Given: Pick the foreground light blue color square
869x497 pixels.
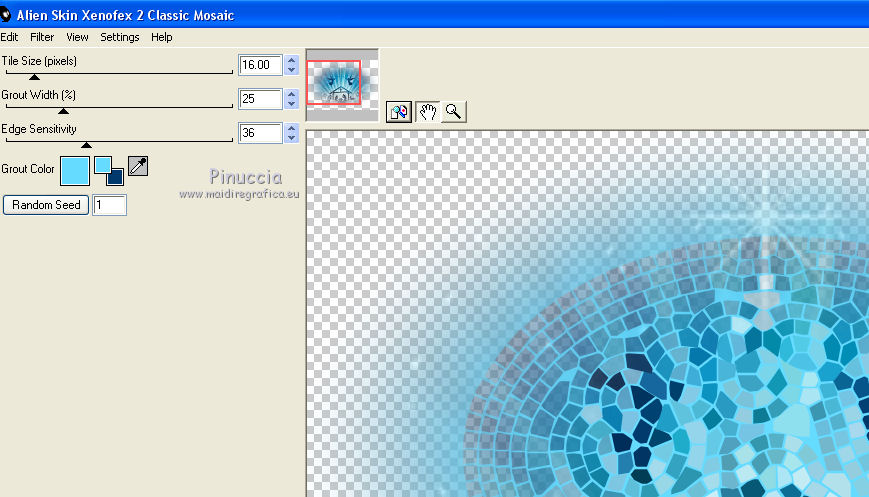Looking at the screenshot, I should click(x=102, y=165).
